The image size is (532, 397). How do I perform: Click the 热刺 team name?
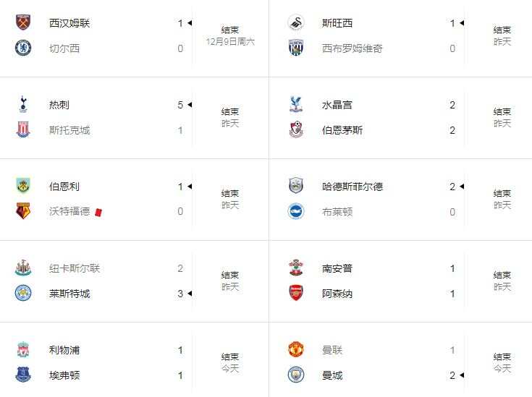coord(59,105)
